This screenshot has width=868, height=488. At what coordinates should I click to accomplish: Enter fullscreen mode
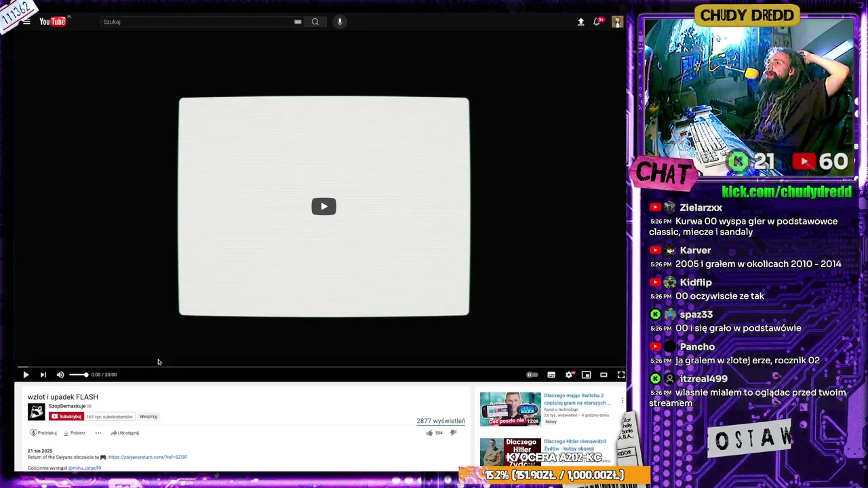(x=620, y=375)
